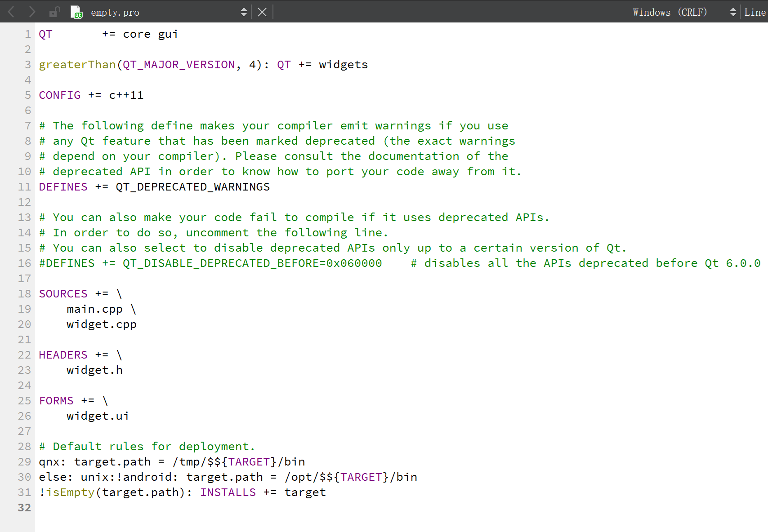Click 'SOURCES' keyword on line 18
Image resolution: width=768 pixels, height=532 pixels.
[x=63, y=294]
